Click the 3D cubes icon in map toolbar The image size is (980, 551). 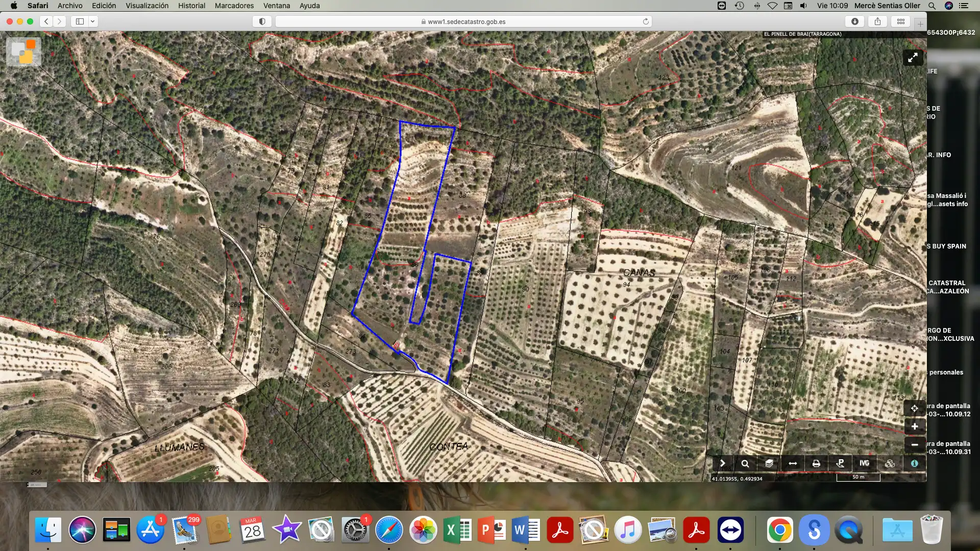pyautogui.click(x=890, y=463)
